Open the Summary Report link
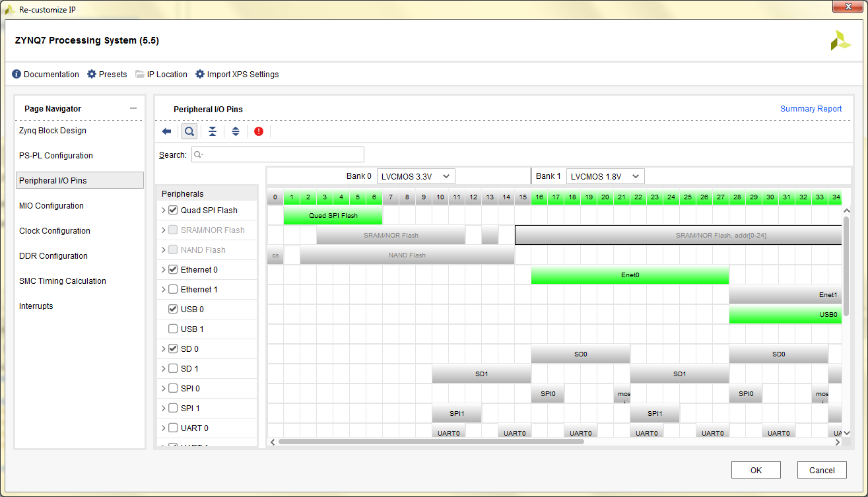The image size is (868, 497). pyautogui.click(x=811, y=109)
